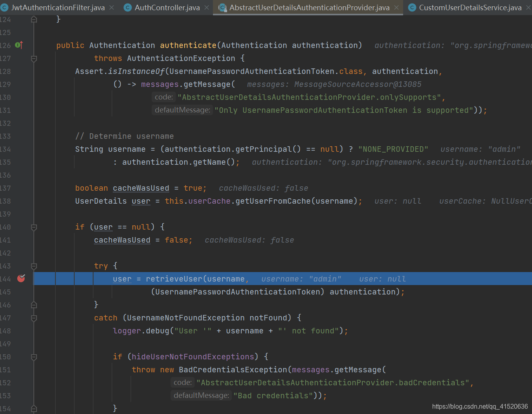532x414 pixels.
Task: Click the class icon on AuthController.java tab
Action: point(127,7)
